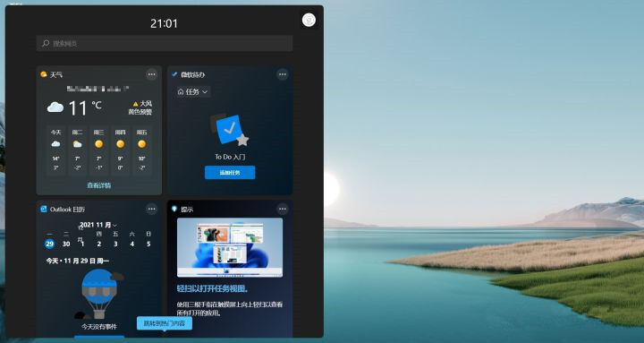Image resolution: width=644 pixels, height=343 pixels.
Task: Click the Outlook 日历 widget title
Action: point(67,210)
